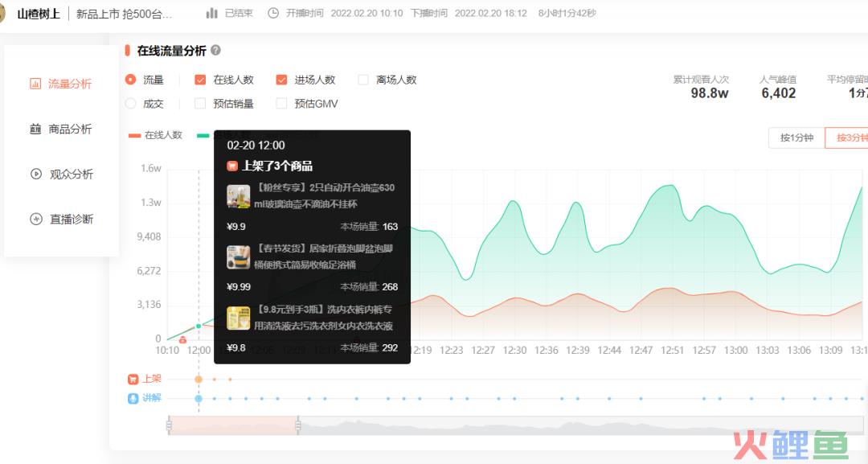Click the ¥9.99 price in tooltip
Screen dimensions: 868x464
(239, 287)
